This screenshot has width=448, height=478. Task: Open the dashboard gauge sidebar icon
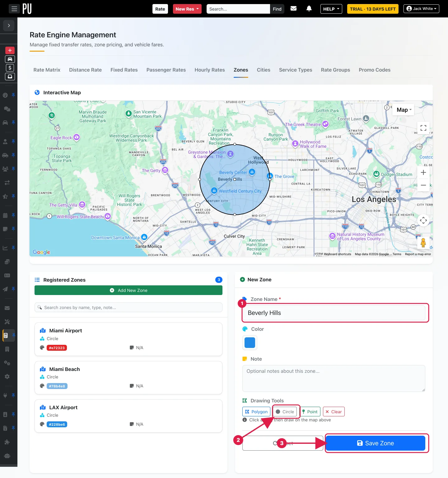(x=5, y=95)
